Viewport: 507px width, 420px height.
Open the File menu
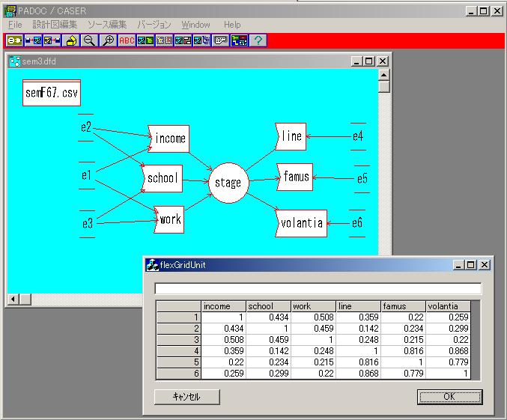[15, 25]
